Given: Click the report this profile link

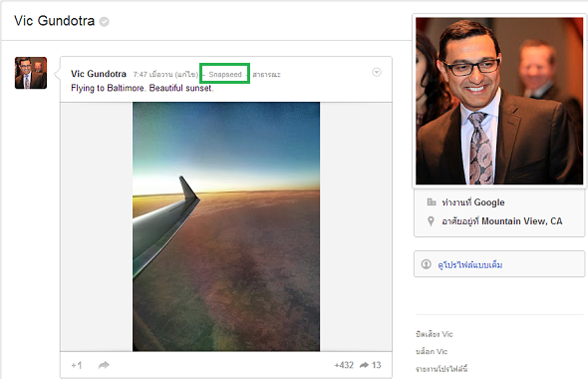Looking at the screenshot, I should pos(441,369).
